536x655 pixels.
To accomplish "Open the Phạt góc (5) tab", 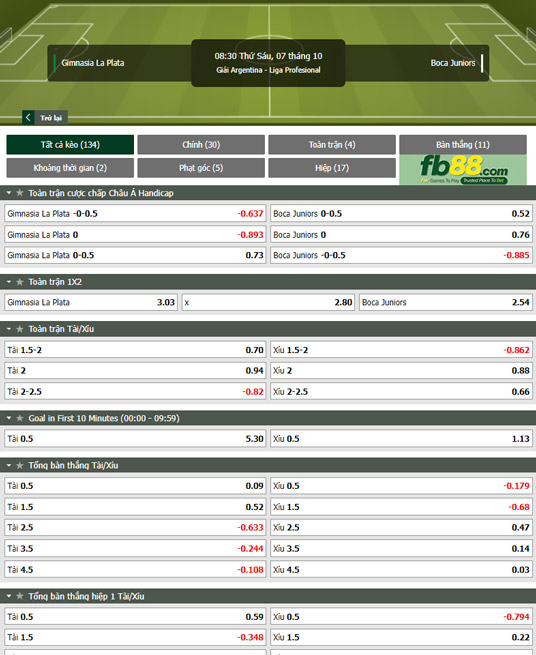I will tap(201, 168).
